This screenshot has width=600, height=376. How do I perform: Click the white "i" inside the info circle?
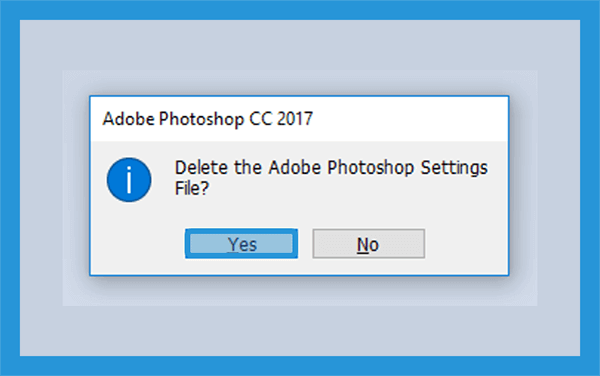[x=129, y=180]
